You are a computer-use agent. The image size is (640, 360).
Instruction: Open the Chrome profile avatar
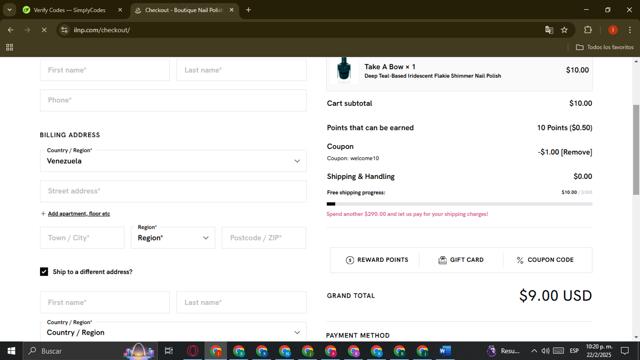pos(613,30)
